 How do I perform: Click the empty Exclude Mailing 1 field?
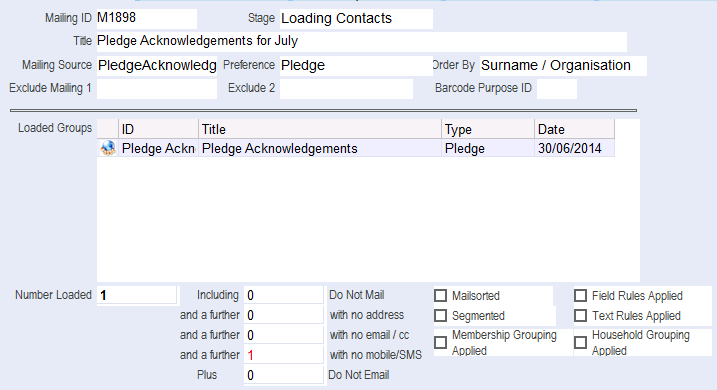157,89
